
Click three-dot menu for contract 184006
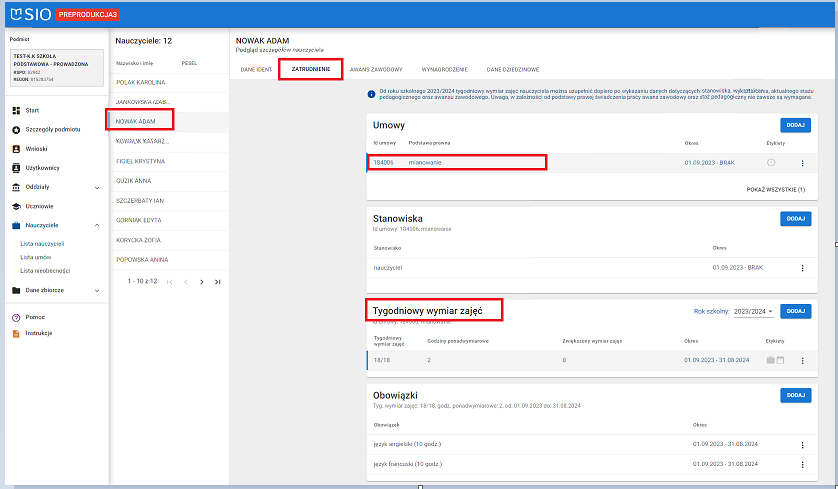point(802,163)
